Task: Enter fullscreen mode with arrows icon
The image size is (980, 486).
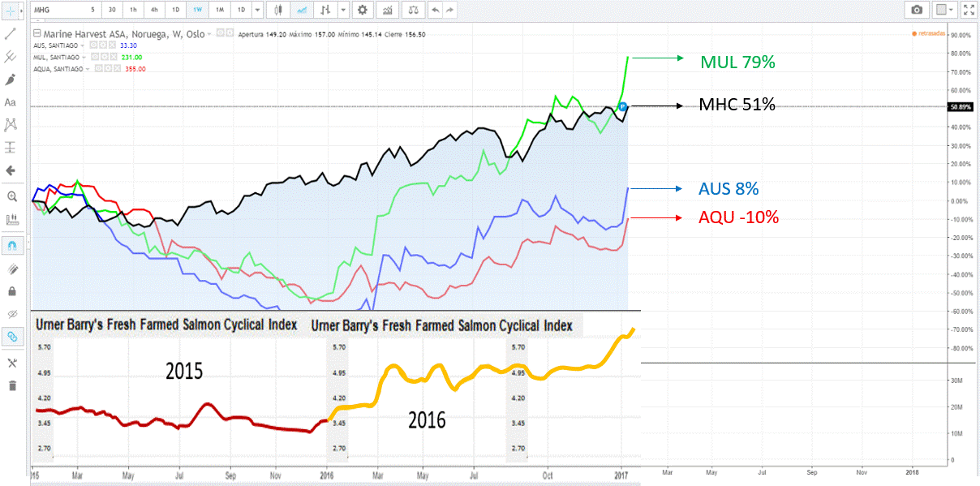Action: pos(969,11)
